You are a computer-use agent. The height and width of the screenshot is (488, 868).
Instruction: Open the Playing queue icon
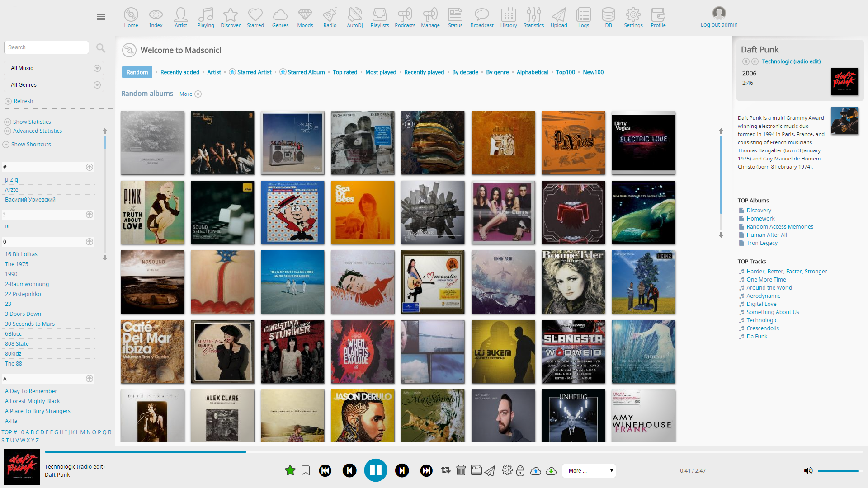click(x=206, y=15)
